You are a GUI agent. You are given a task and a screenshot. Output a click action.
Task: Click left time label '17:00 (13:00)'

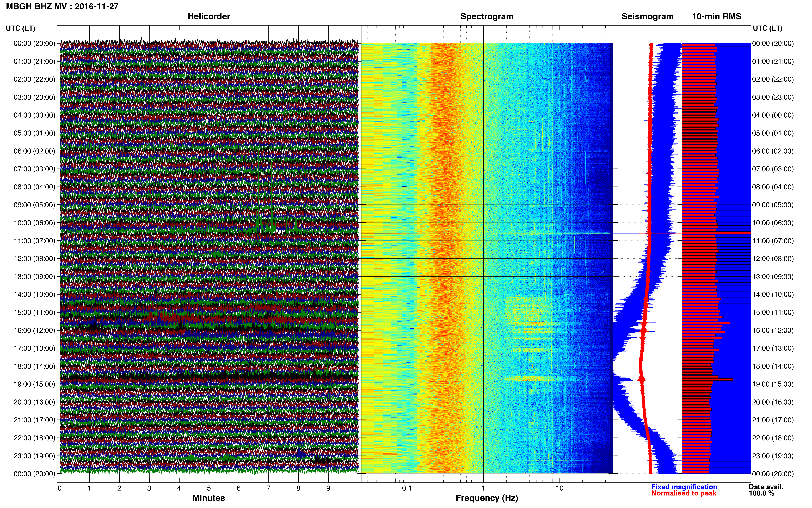tap(34, 348)
